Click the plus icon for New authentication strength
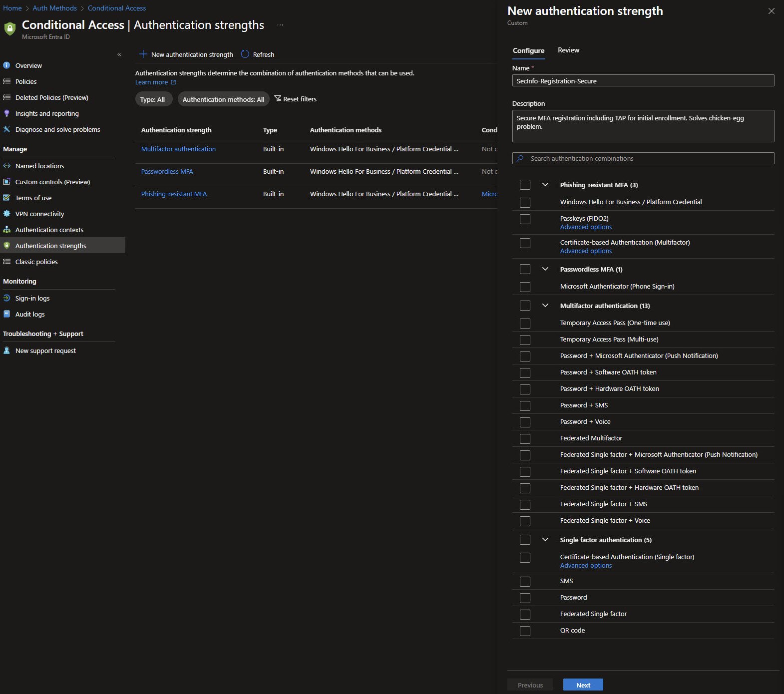This screenshot has width=784, height=694. pos(143,54)
